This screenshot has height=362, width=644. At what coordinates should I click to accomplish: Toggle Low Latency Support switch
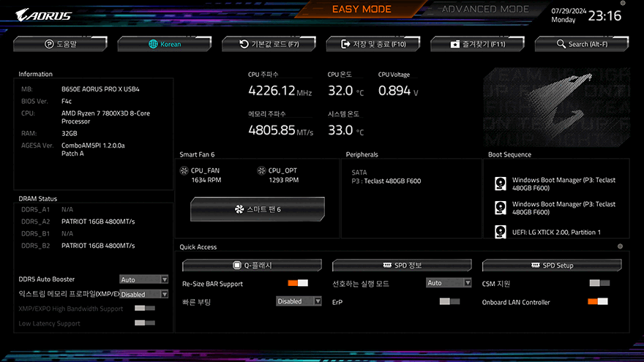(x=145, y=323)
